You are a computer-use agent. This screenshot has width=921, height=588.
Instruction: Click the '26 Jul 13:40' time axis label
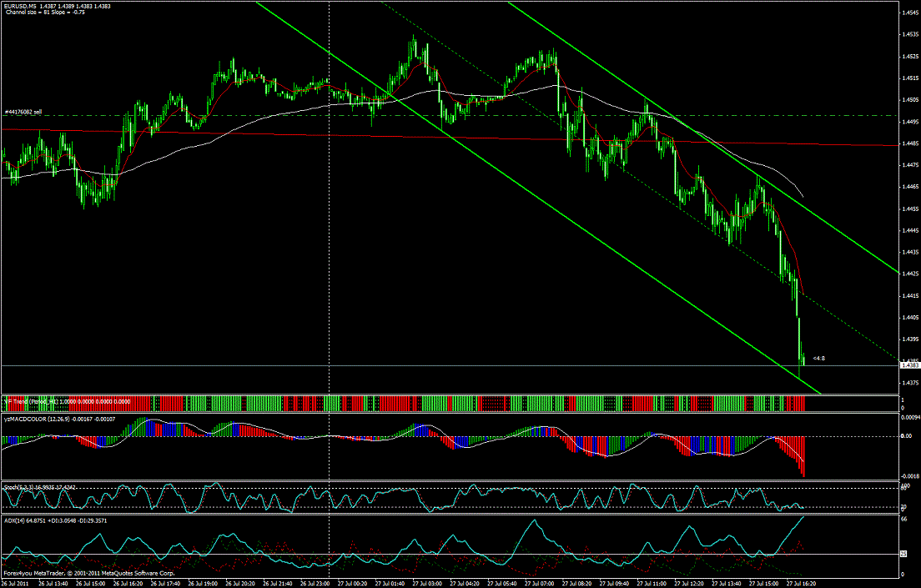point(53,584)
